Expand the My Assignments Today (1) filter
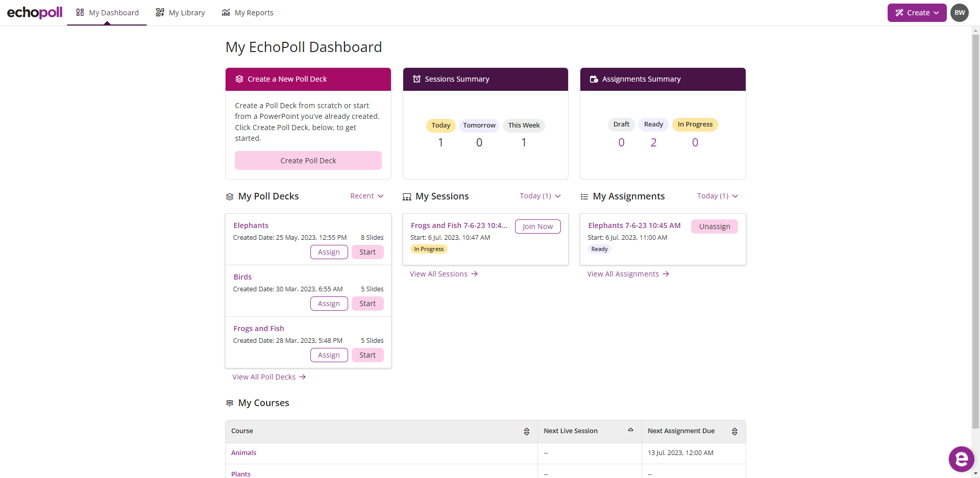 coord(718,196)
